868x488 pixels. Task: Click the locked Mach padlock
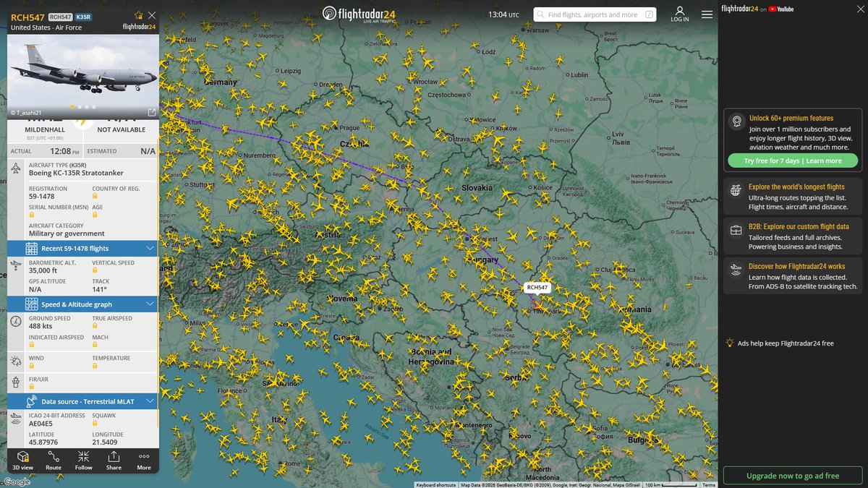(x=95, y=345)
